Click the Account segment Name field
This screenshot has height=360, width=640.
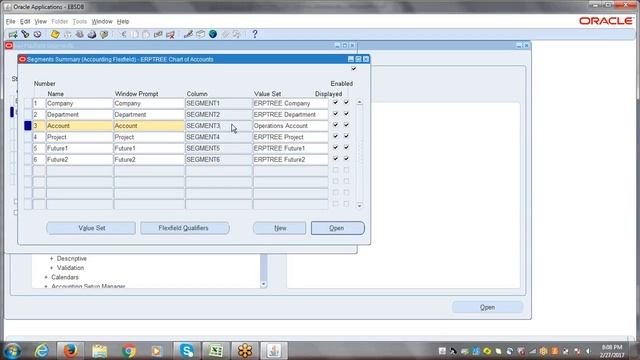point(80,126)
